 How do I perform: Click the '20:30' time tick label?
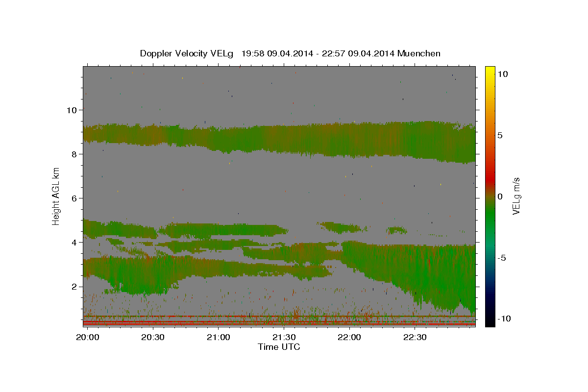coord(153,337)
